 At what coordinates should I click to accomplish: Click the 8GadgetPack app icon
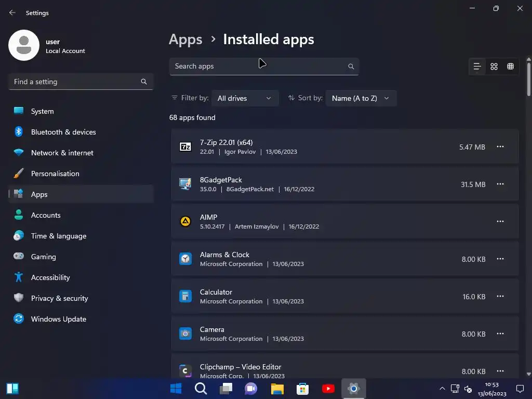185,184
